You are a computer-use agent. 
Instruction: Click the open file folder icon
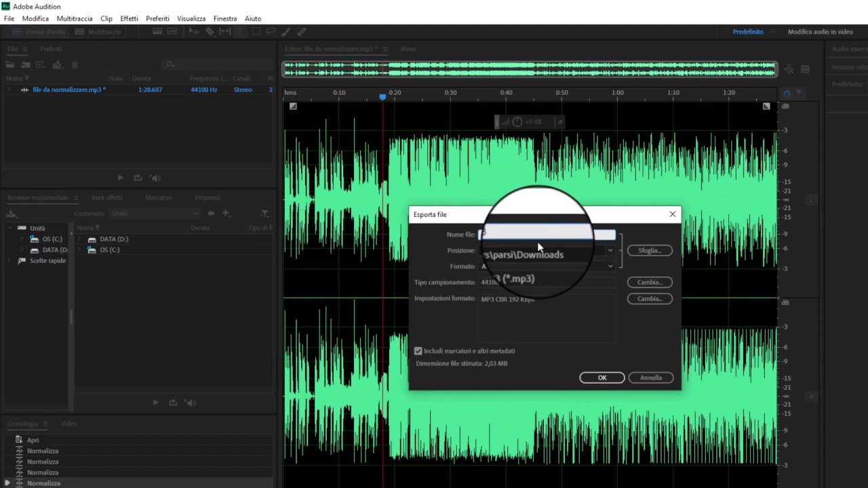(10, 65)
